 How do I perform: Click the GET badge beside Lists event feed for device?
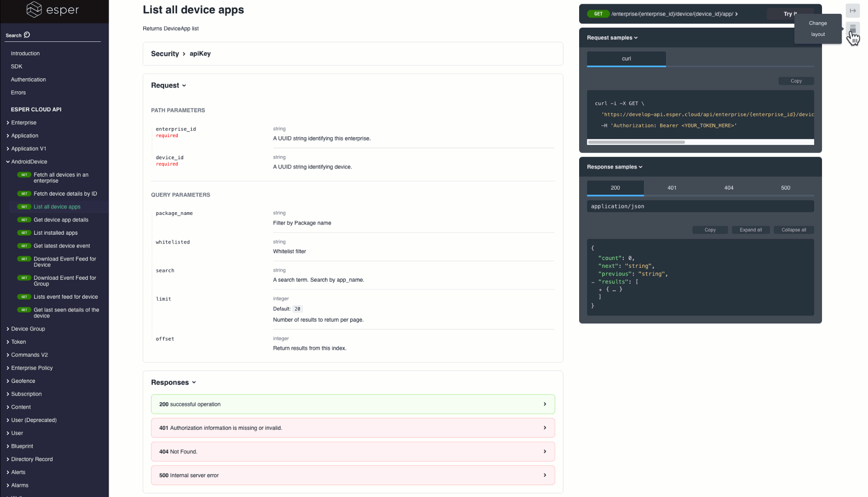tap(24, 297)
